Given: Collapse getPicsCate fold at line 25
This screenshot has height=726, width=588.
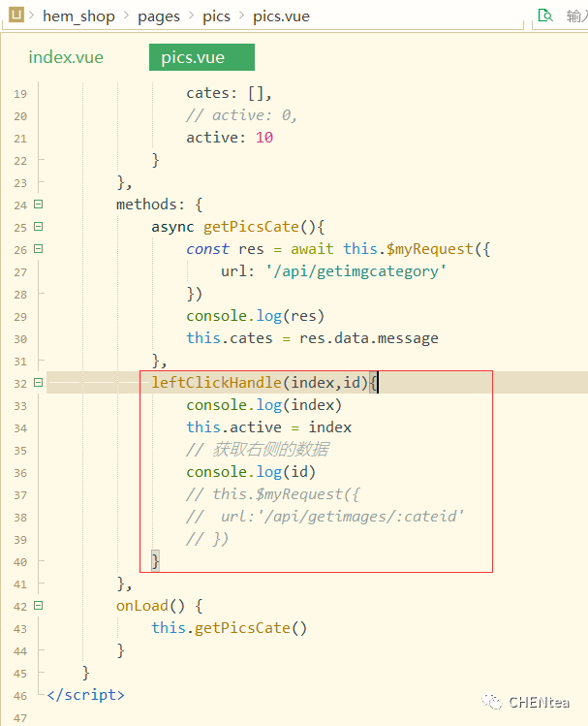Looking at the screenshot, I should coord(39,227).
